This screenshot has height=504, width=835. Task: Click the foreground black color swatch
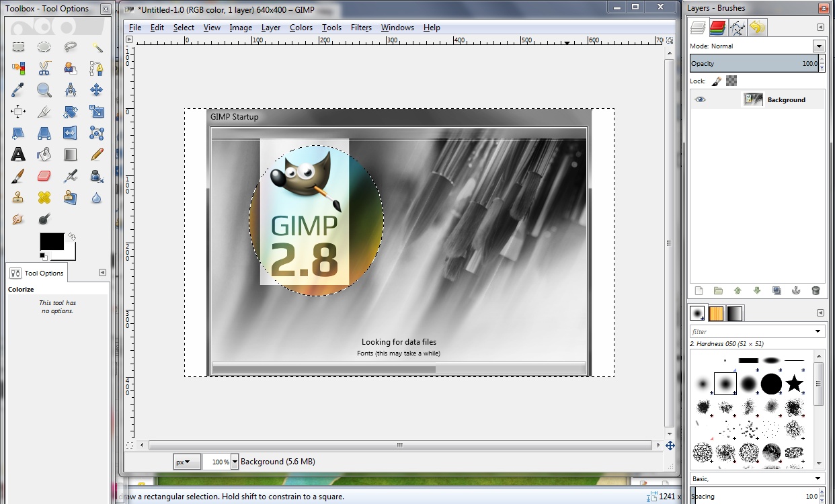pyautogui.click(x=51, y=241)
